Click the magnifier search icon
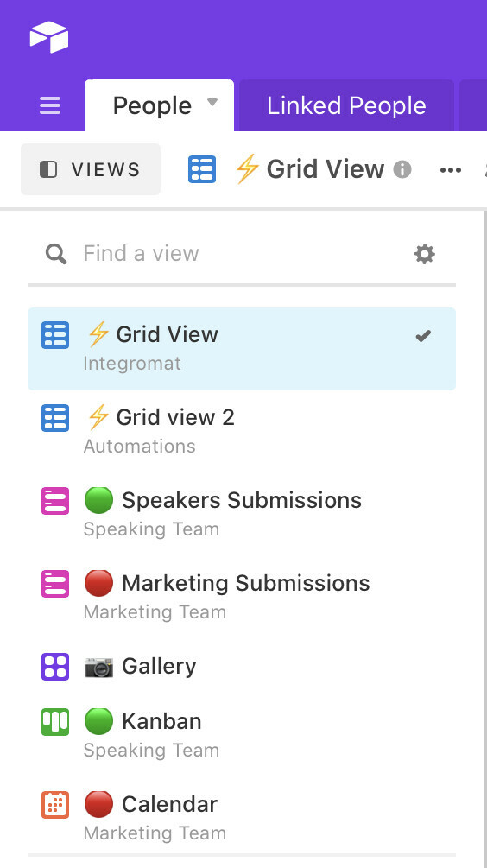This screenshot has width=487, height=868. pyautogui.click(x=56, y=254)
